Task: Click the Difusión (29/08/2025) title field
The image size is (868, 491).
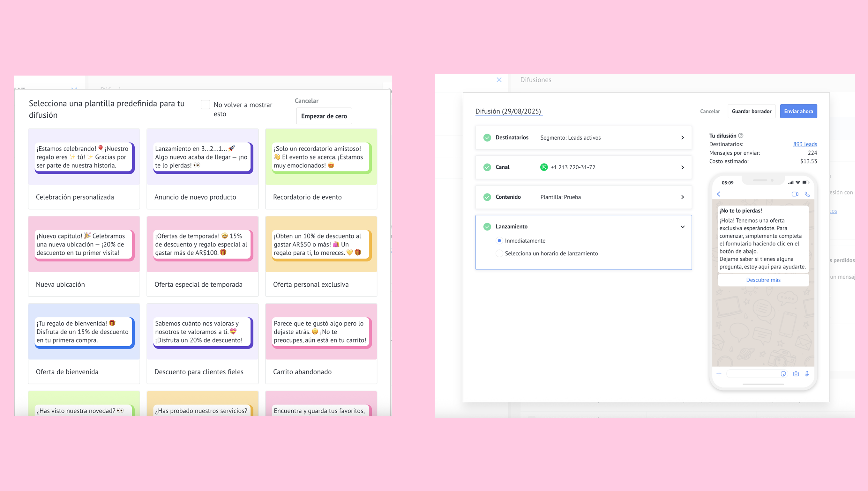Action: [508, 111]
